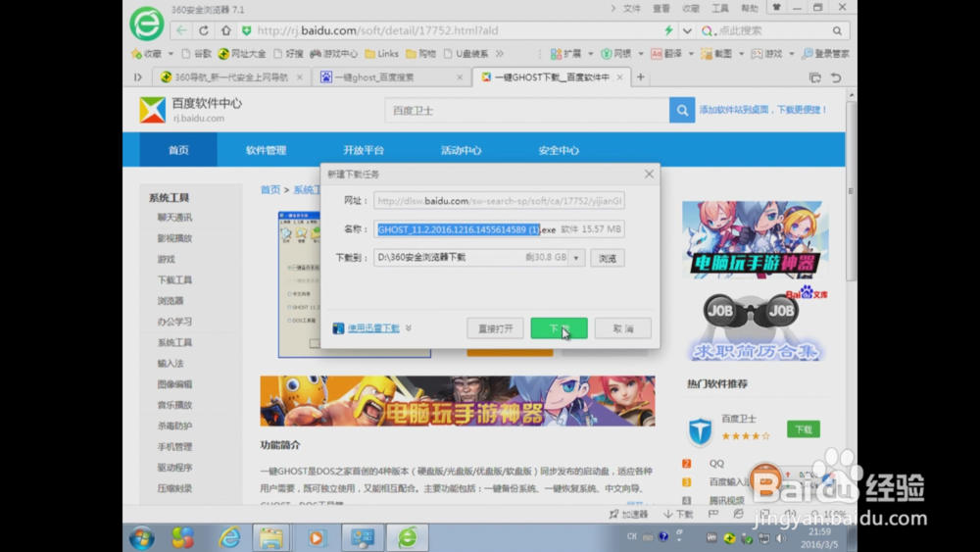
Task: Click the download name input field
Action: 499,229
